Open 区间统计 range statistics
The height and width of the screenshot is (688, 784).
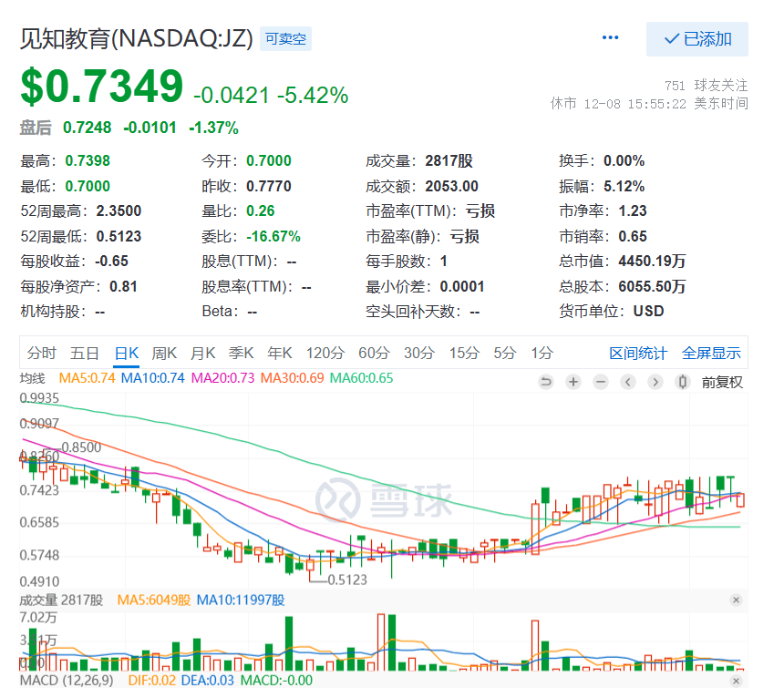pyautogui.click(x=638, y=354)
